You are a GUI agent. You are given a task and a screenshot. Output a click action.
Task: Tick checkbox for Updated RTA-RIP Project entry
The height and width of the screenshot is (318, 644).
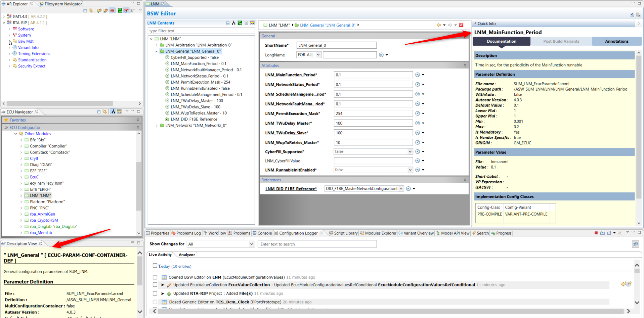click(155, 293)
